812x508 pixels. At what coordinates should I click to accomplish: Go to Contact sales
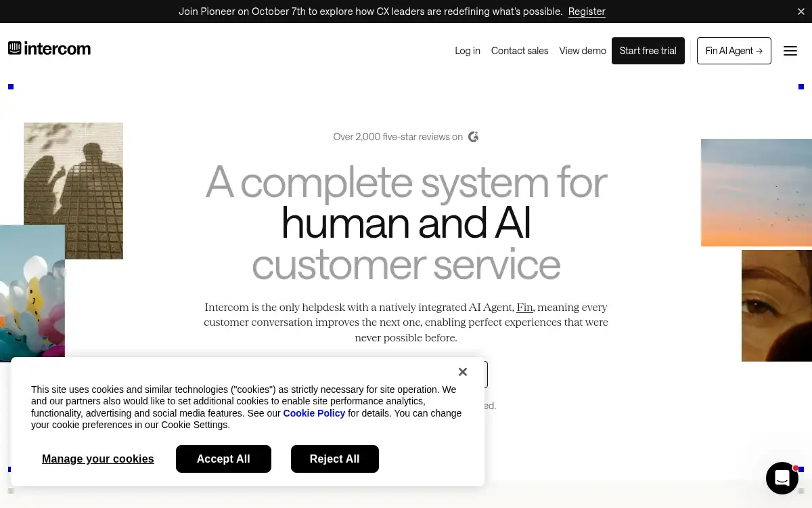520,51
